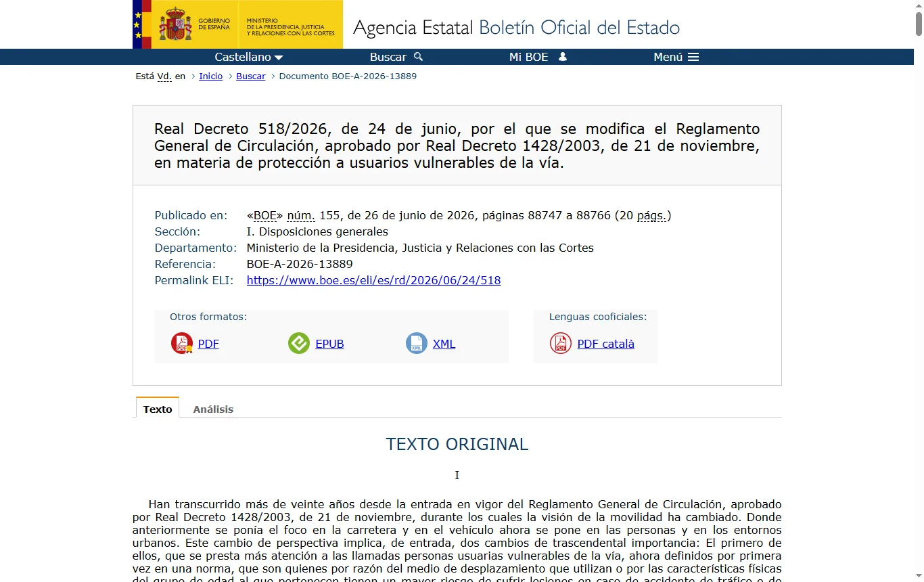Click the green EPUB format icon
The width and height of the screenshot is (924, 582).
pos(299,343)
